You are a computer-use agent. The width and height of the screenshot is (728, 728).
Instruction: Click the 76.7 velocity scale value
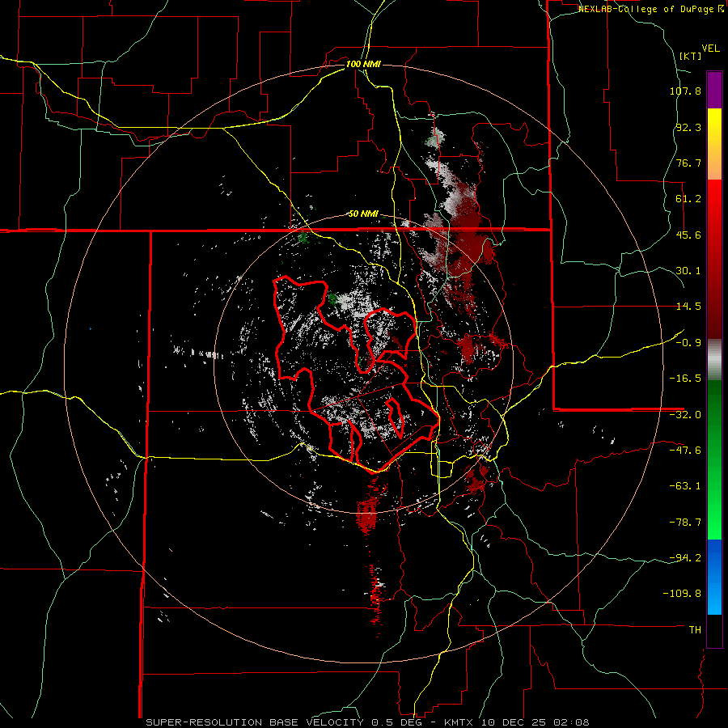(x=688, y=163)
